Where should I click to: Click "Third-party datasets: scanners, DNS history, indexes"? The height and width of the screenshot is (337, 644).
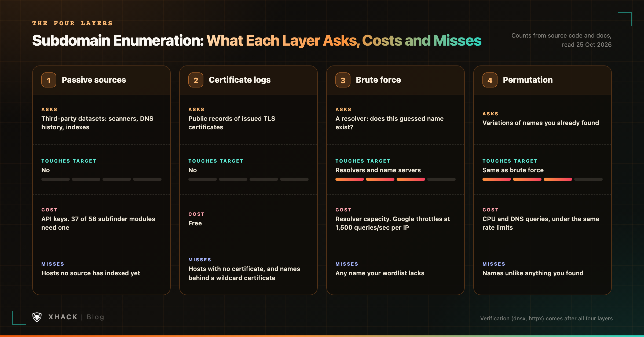97,123
